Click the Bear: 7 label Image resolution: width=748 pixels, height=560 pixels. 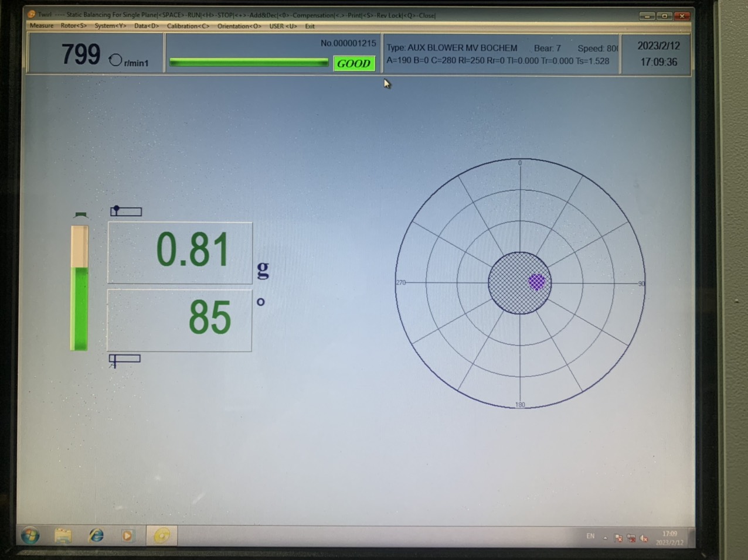pyautogui.click(x=547, y=48)
